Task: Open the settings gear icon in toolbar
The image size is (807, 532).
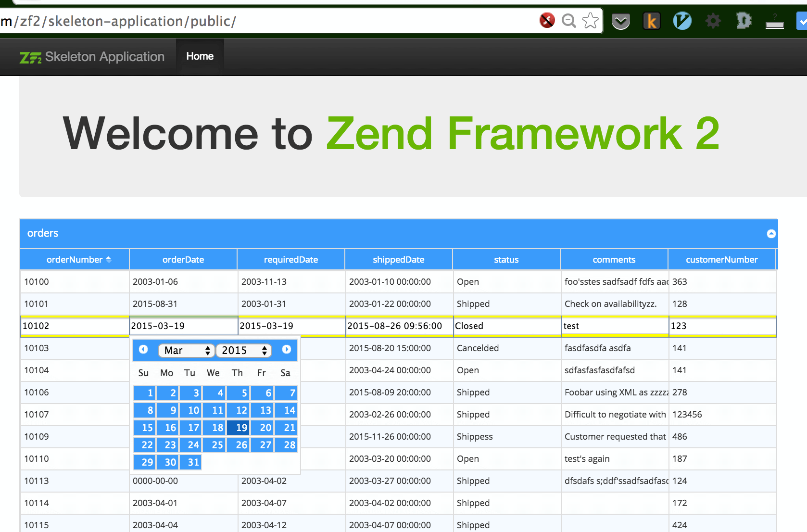Action: (x=713, y=21)
